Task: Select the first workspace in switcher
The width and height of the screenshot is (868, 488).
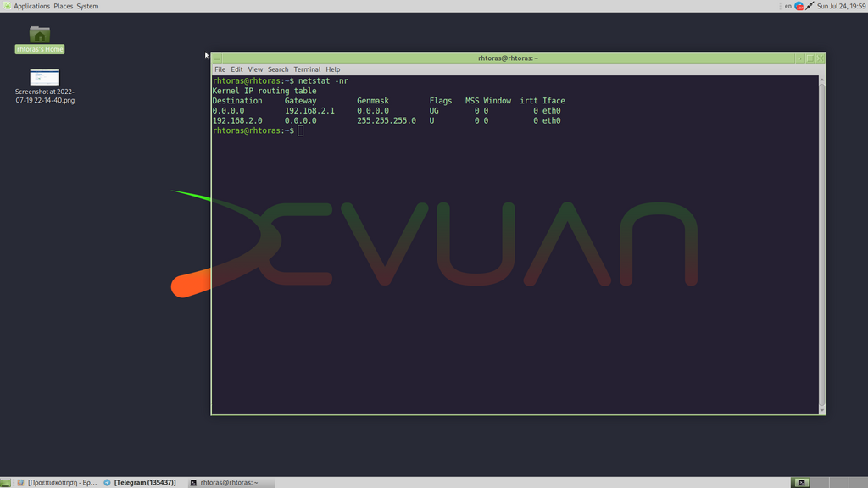Action: click(801, 482)
